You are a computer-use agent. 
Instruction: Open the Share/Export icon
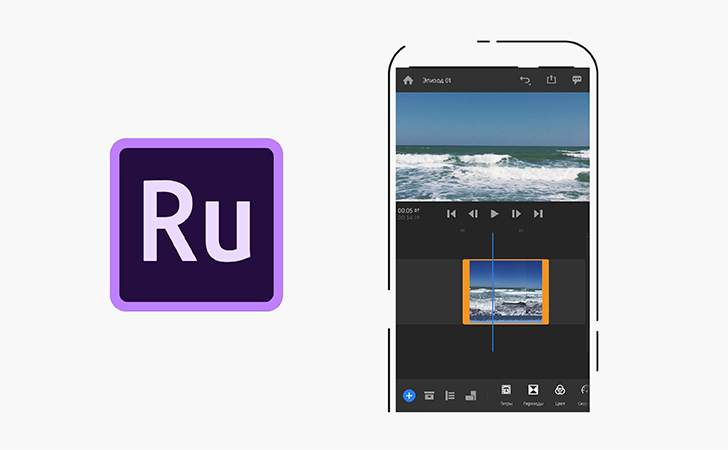551,80
